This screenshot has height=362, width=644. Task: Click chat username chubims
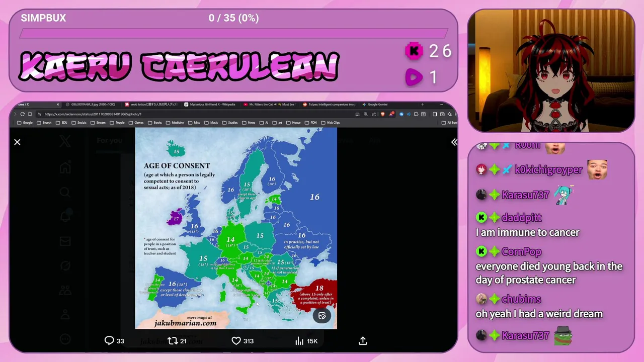tap(521, 299)
